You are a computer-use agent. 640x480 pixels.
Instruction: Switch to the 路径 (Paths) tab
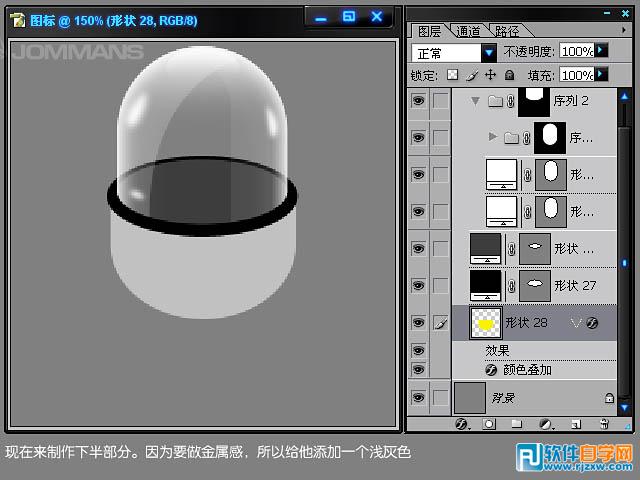(507, 31)
